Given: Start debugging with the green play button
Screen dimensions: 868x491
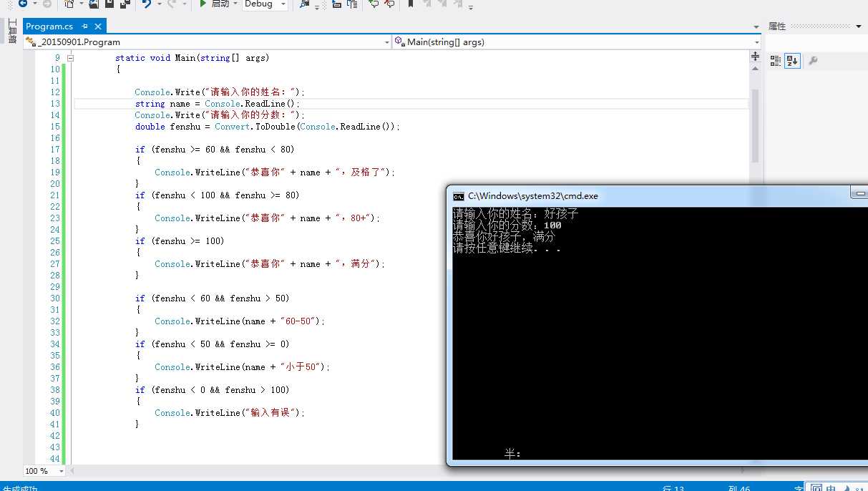Looking at the screenshot, I should 203,4.
